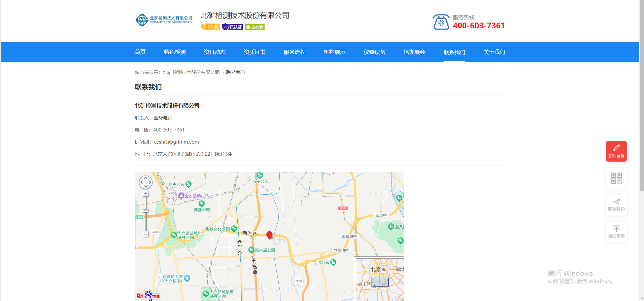Click the 兴华大街 road label

[240, 249]
